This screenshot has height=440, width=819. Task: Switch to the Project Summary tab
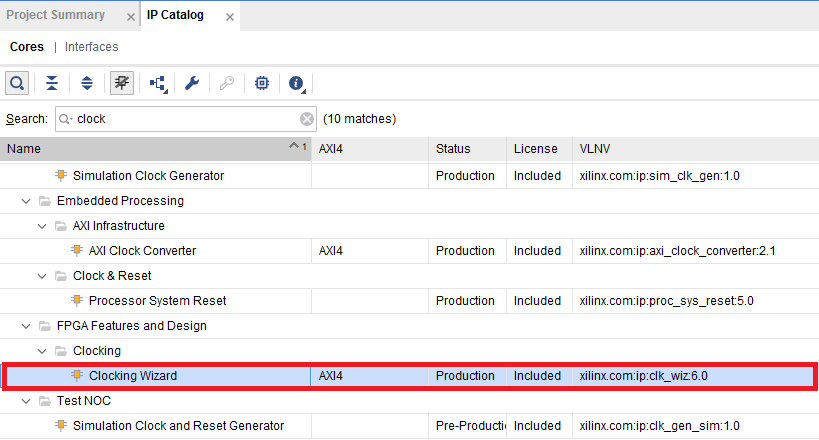(x=55, y=15)
